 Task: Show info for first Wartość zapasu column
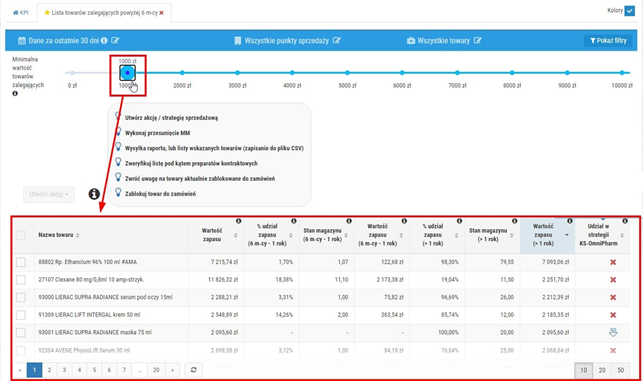(238, 221)
